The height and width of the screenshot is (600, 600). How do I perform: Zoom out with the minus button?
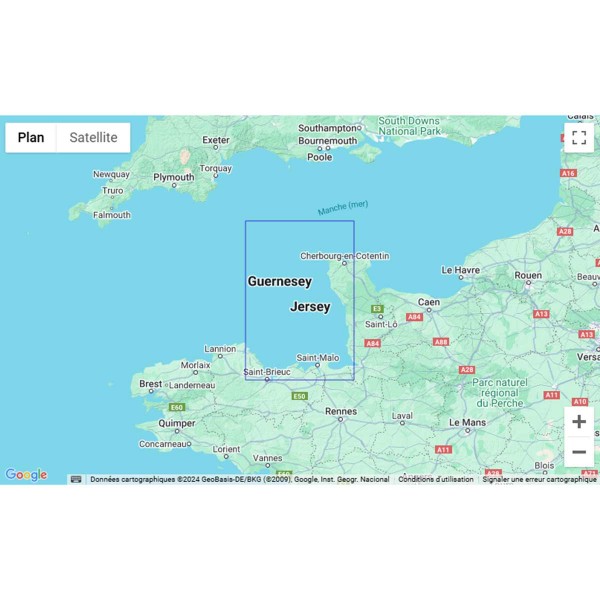579,452
